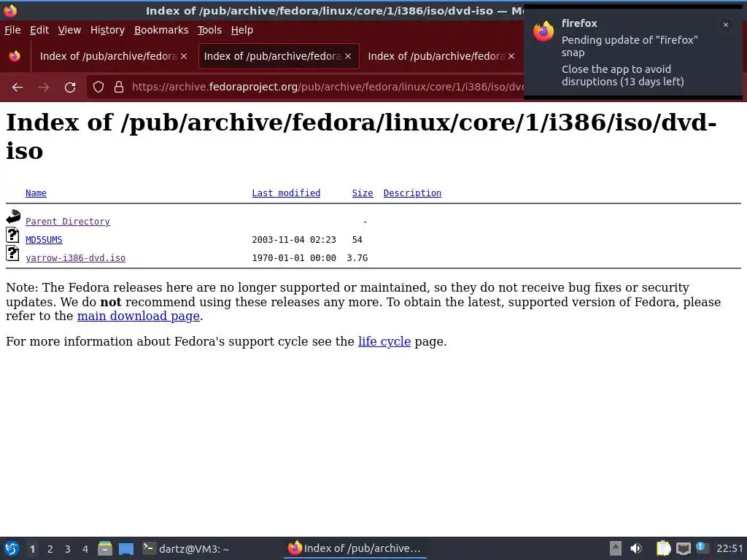747x560 pixels.
Task: Sort listing by Name column
Action: 36,193
